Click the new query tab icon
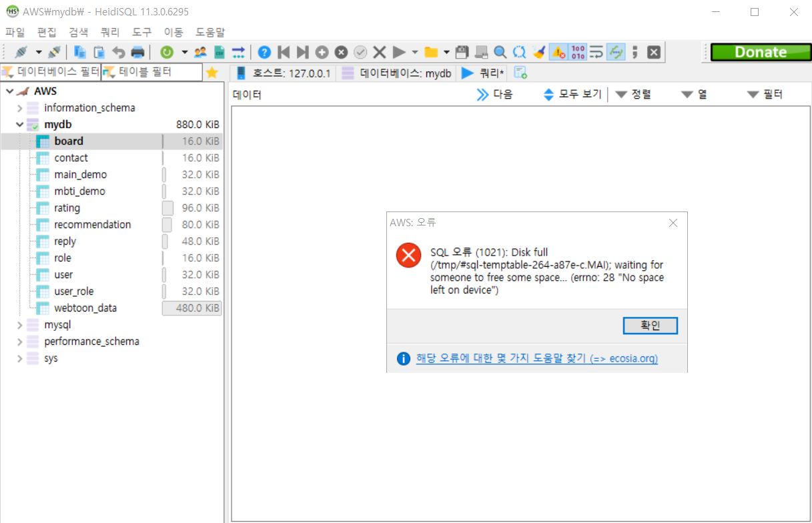 point(520,73)
